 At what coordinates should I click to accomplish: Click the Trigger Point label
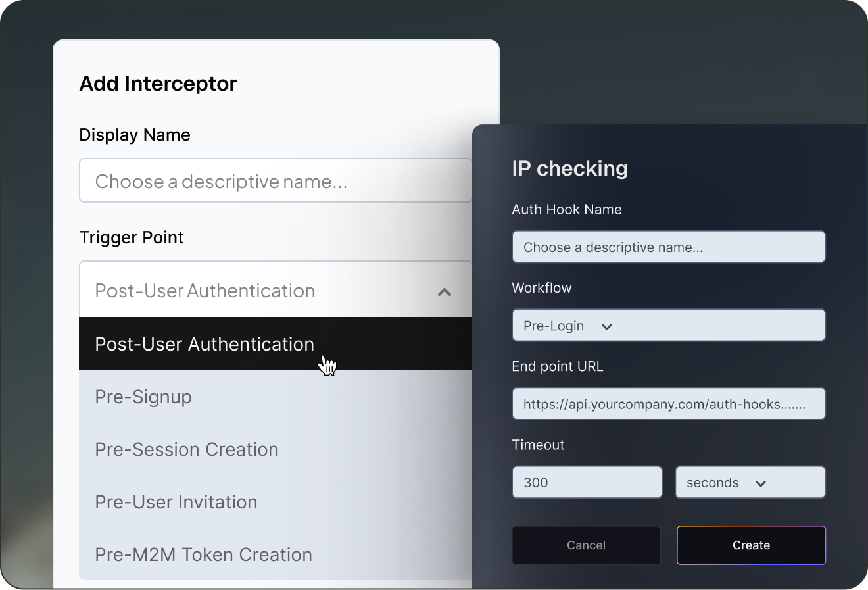point(132,237)
